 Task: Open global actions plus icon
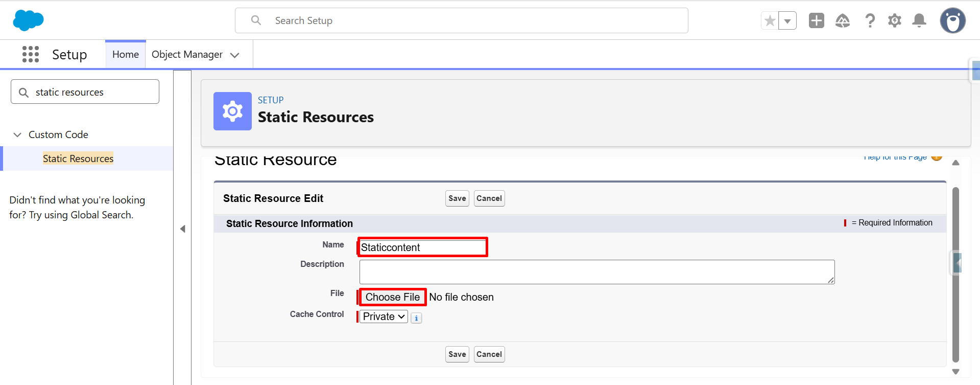click(x=817, y=20)
